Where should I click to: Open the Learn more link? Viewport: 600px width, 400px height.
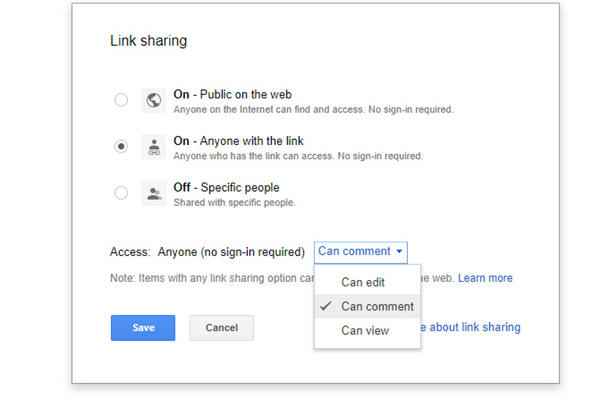[x=485, y=278]
